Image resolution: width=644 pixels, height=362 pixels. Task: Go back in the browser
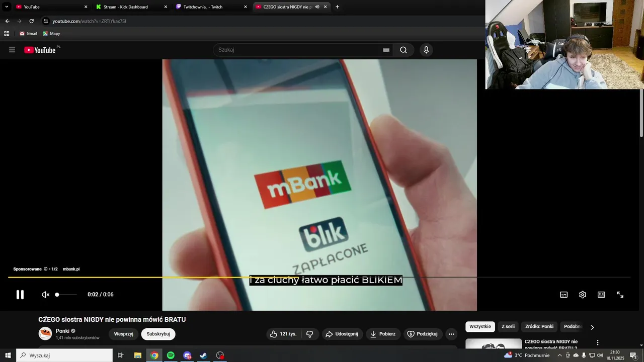[7, 21]
